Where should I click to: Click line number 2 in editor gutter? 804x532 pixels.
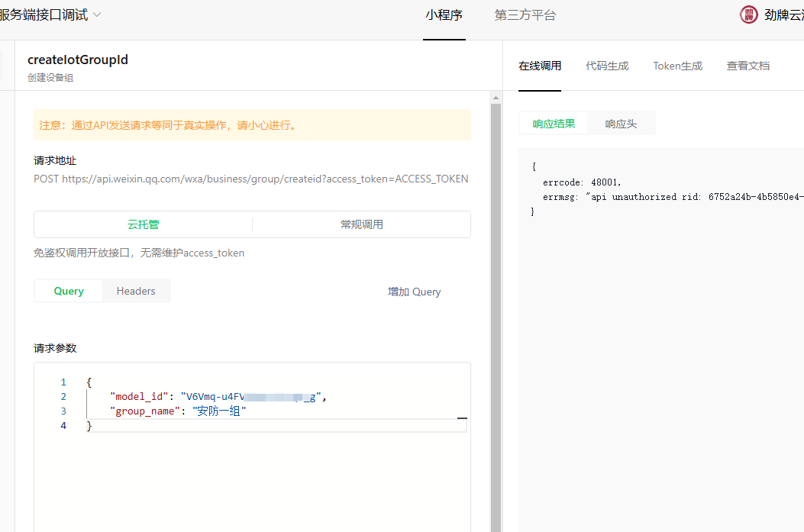(63, 397)
